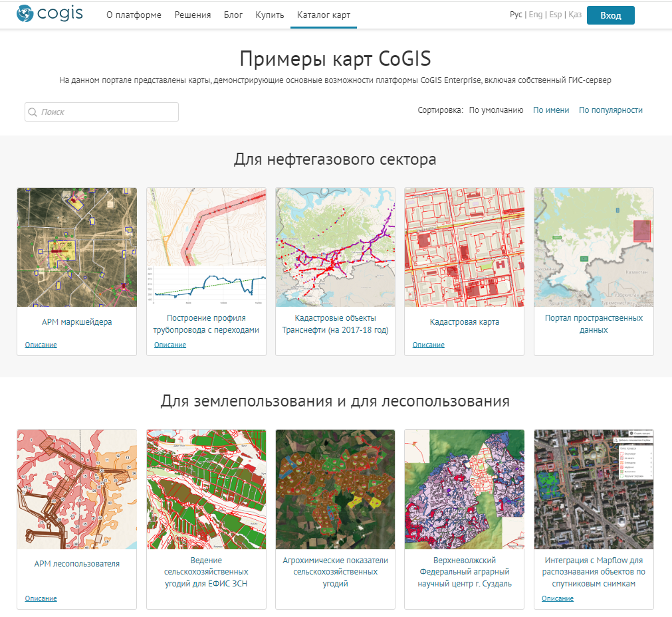
Task: Focus the «Поиск» search field
Action: coord(106,112)
